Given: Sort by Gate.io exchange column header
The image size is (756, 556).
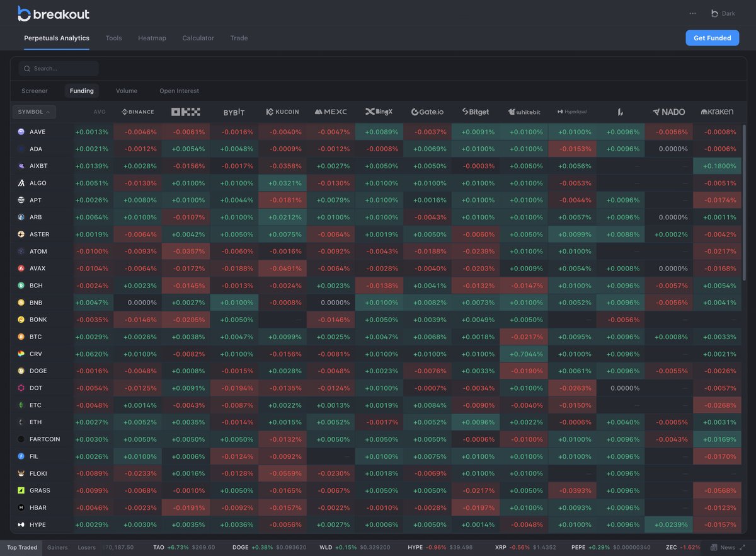Looking at the screenshot, I should [427, 112].
